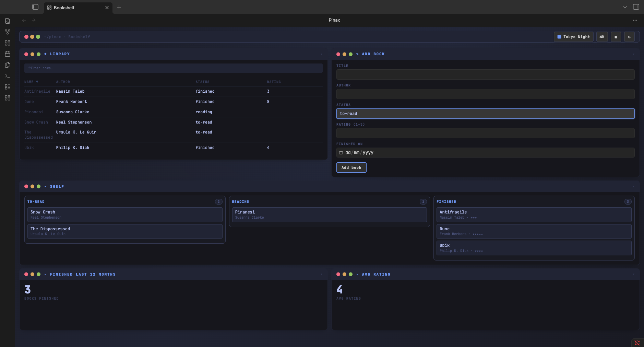Open the graph view sidebar icon
Screen dimensions: 644x347
(x=8, y=32)
